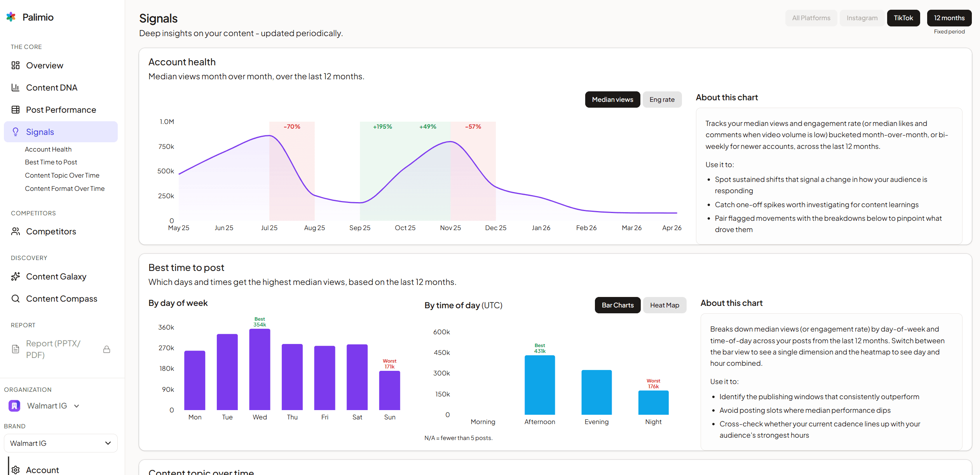Click the 'Best time to post' card heading
This screenshot has width=980, height=475.
tap(186, 267)
